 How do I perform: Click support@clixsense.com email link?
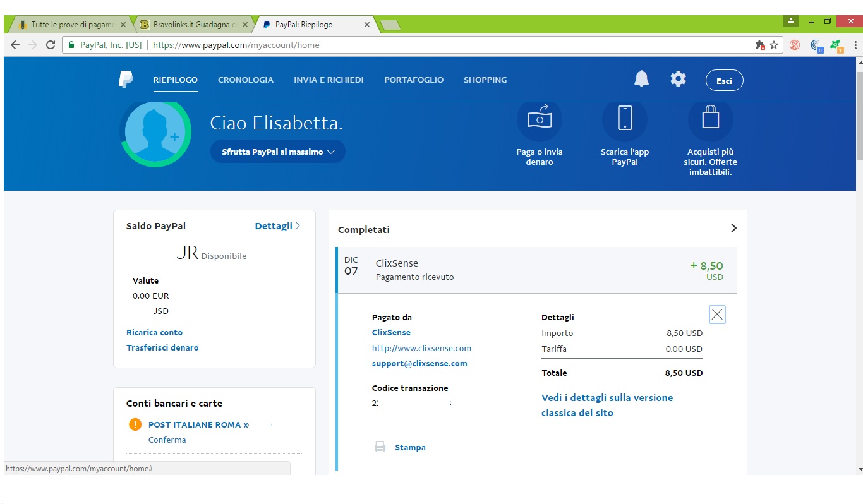tap(419, 363)
